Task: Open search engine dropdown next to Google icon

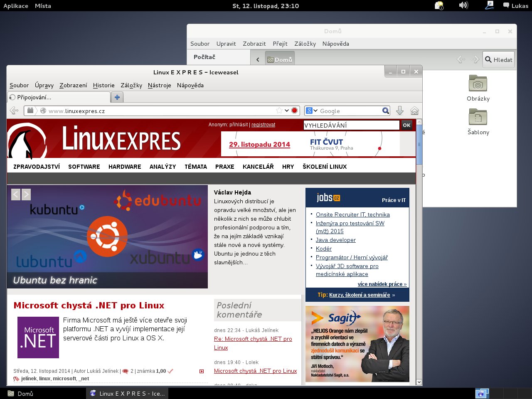Action: click(x=315, y=111)
